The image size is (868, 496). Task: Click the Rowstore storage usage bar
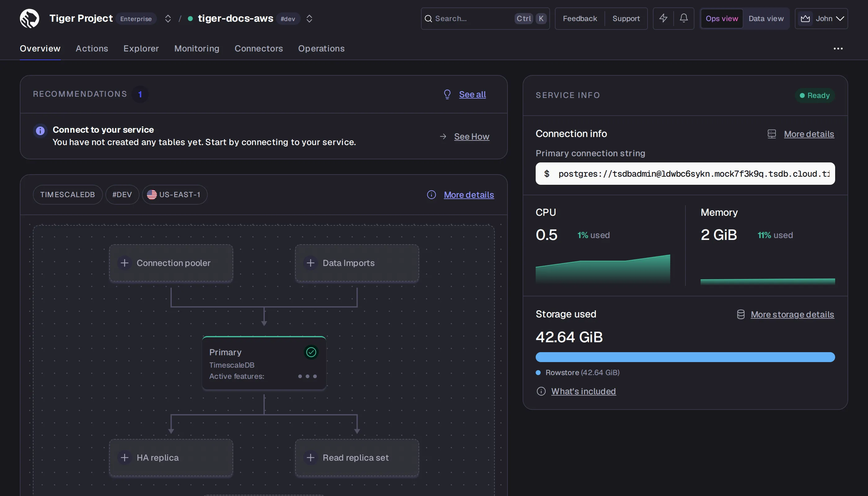[x=685, y=357]
